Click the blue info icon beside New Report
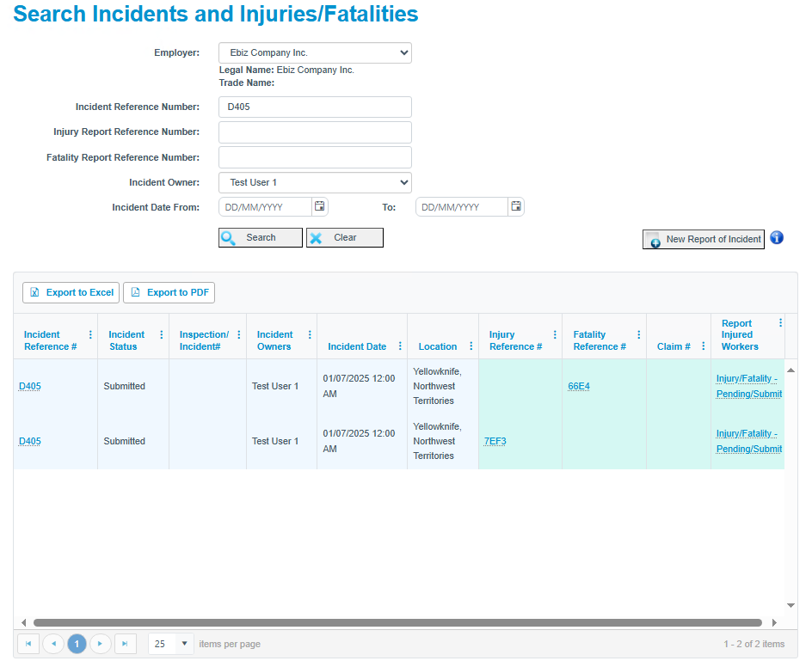Screen dimensions: 812x667 [x=776, y=238]
